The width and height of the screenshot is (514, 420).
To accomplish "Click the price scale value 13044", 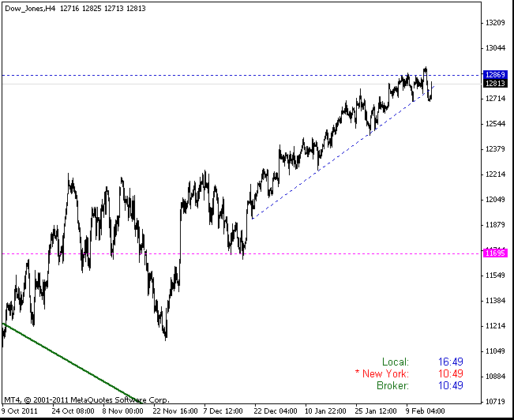I will coord(495,48).
